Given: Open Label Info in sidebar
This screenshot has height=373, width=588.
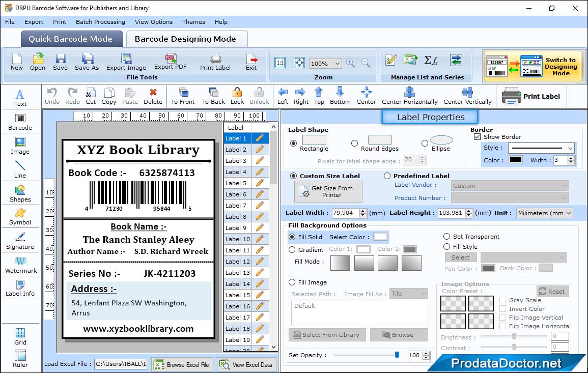Looking at the screenshot, I should coord(20,289).
